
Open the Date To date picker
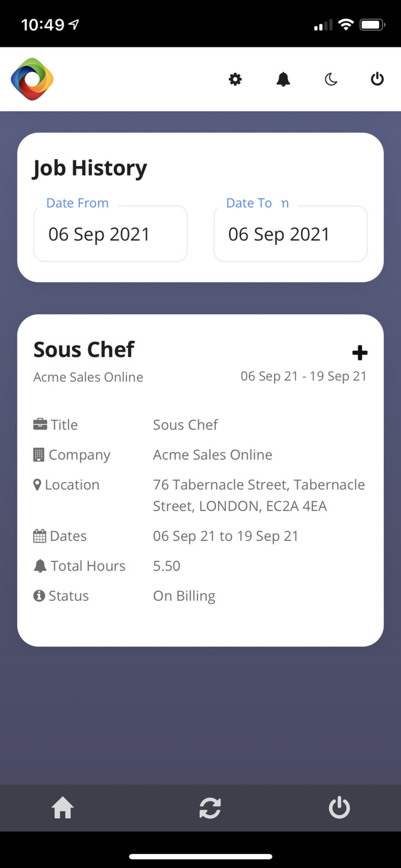click(290, 234)
